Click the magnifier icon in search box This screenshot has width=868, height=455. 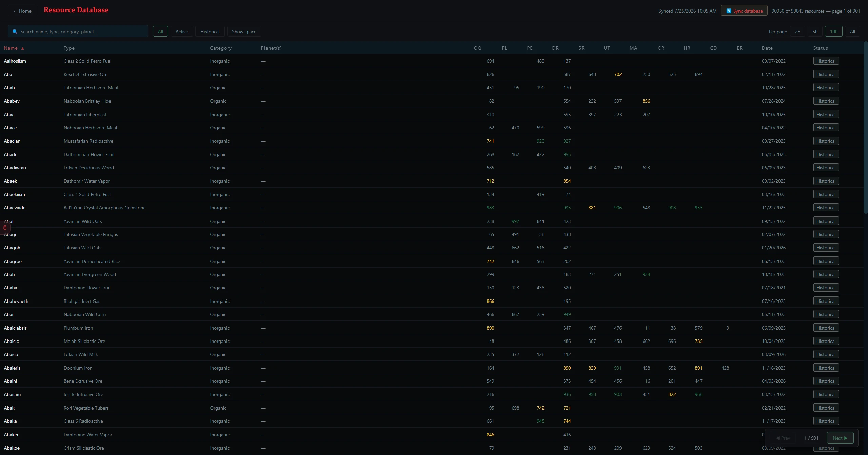click(x=15, y=32)
